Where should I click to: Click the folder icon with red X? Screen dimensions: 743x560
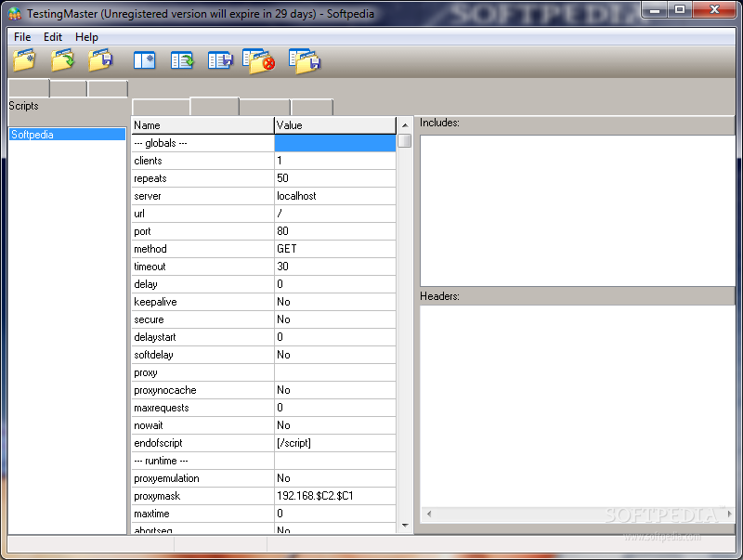pyautogui.click(x=259, y=61)
